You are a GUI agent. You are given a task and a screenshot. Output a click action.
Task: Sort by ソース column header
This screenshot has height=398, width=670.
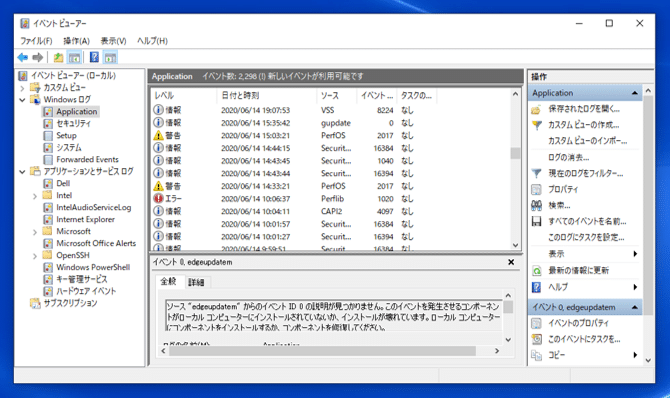(x=336, y=95)
